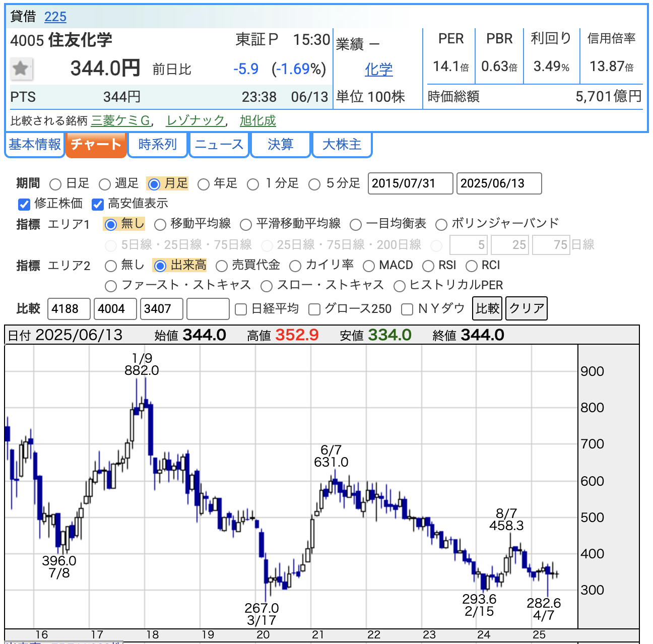Click the 396.0 low label on chart
Viewport: 653px width, 644px height.
coord(59,561)
